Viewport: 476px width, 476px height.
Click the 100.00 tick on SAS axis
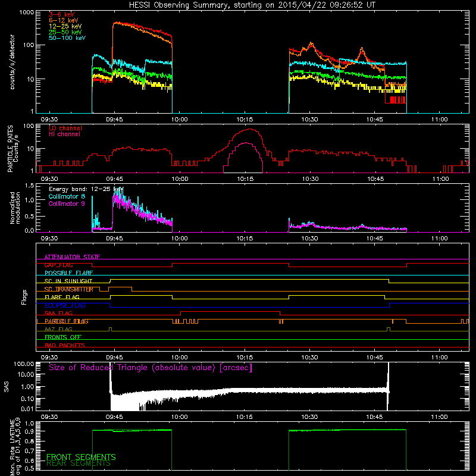(24, 364)
